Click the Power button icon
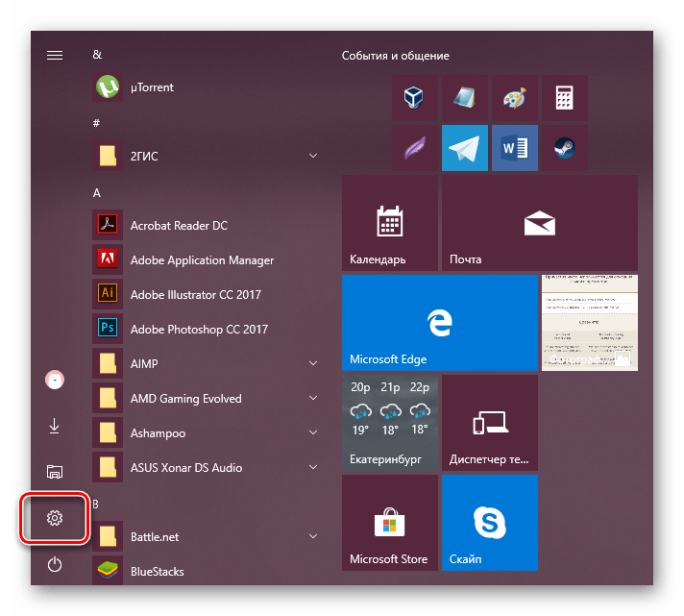This screenshot has width=684, height=616. point(55,564)
